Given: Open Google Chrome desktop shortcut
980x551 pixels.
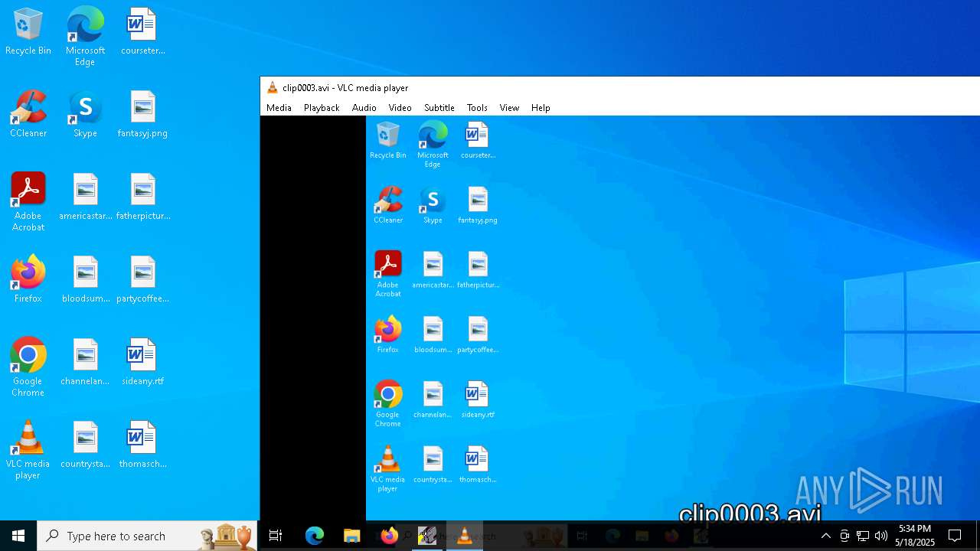Looking at the screenshot, I should [x=28, y=368].
